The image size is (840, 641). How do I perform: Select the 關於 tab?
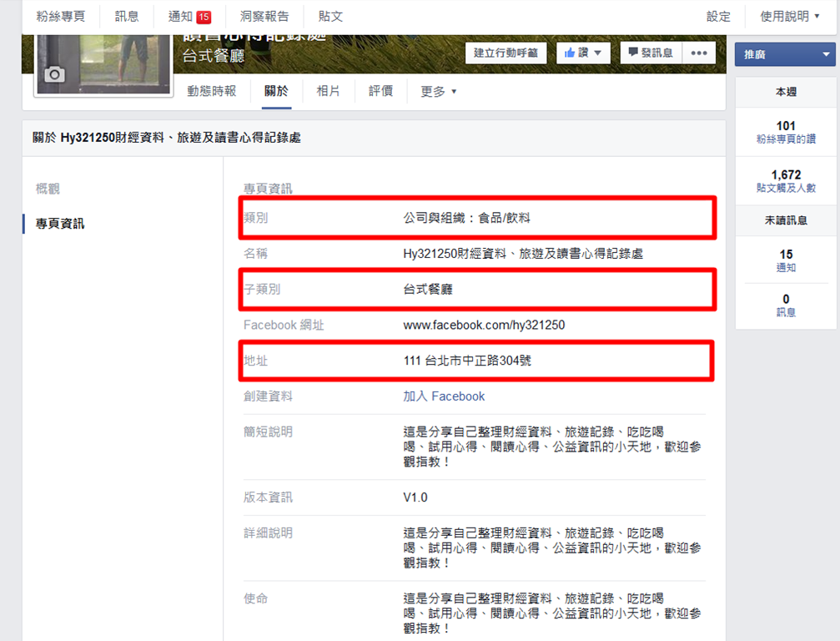[276, 91]
